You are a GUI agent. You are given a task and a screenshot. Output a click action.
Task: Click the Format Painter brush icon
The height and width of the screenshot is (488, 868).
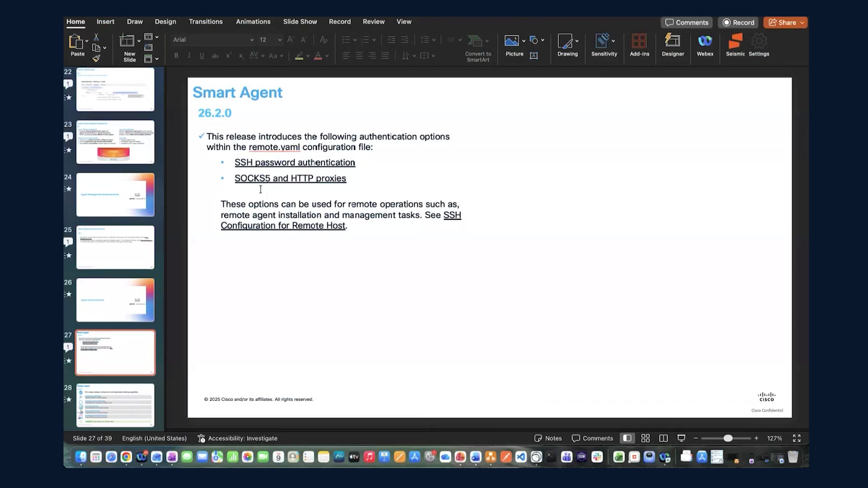tap(96, 58)
